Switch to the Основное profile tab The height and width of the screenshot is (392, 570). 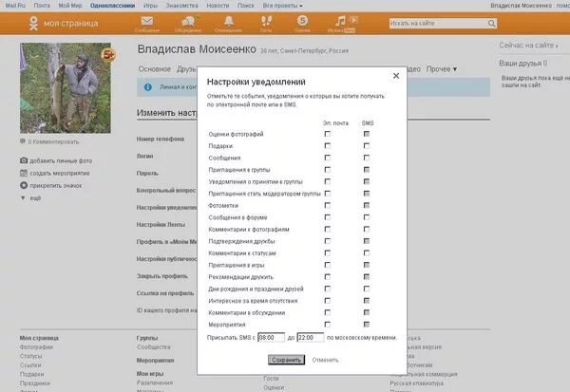(155, 69)
